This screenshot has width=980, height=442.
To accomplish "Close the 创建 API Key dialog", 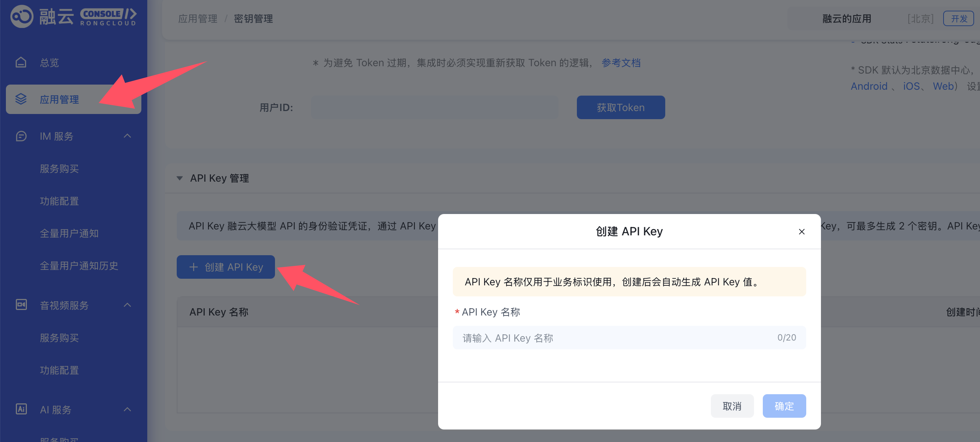I will [x=801, y=231].
